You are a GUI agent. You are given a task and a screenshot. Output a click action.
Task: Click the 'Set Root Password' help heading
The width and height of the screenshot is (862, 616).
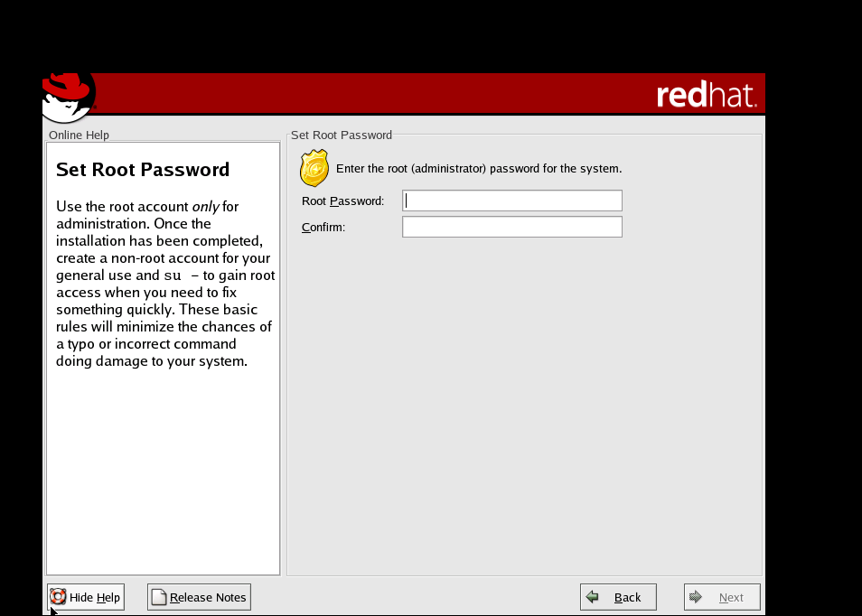click(x=143, y=169)
